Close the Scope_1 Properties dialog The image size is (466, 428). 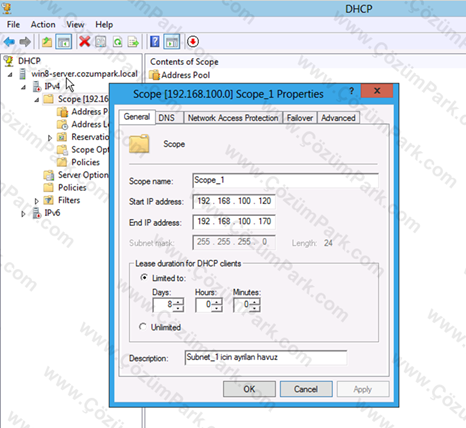377,91
